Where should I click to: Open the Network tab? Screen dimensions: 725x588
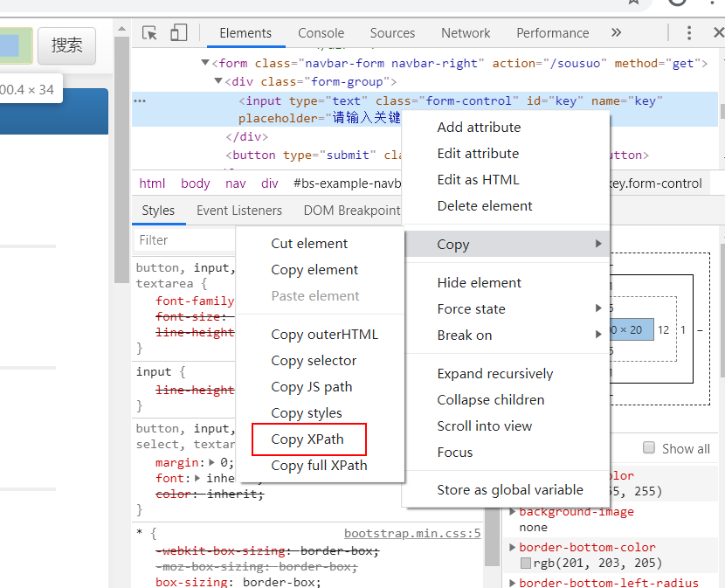point(466,33)
